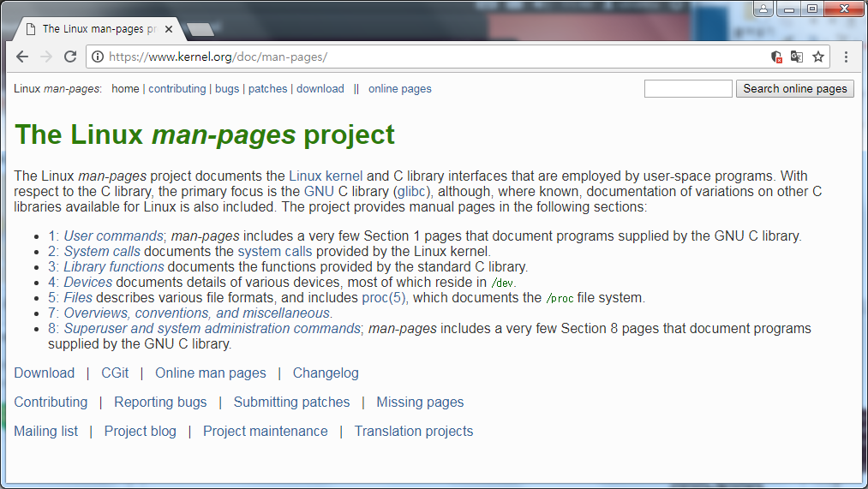Viewport: 868px width, 489px height.
Task: Open section 7: Overviews, conventions, and miscellaneous
Action: (190, 313)
